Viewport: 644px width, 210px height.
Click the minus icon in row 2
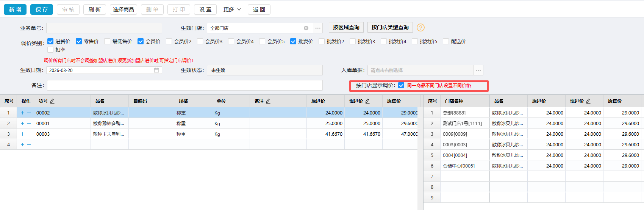pyautogui.click(x=29, y=124)
